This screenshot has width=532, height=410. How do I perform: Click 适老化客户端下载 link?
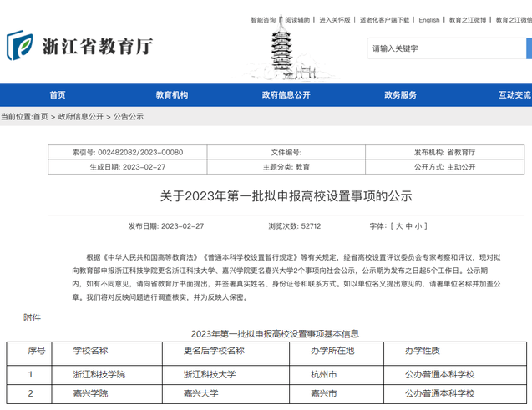click(x=384, y=20)
